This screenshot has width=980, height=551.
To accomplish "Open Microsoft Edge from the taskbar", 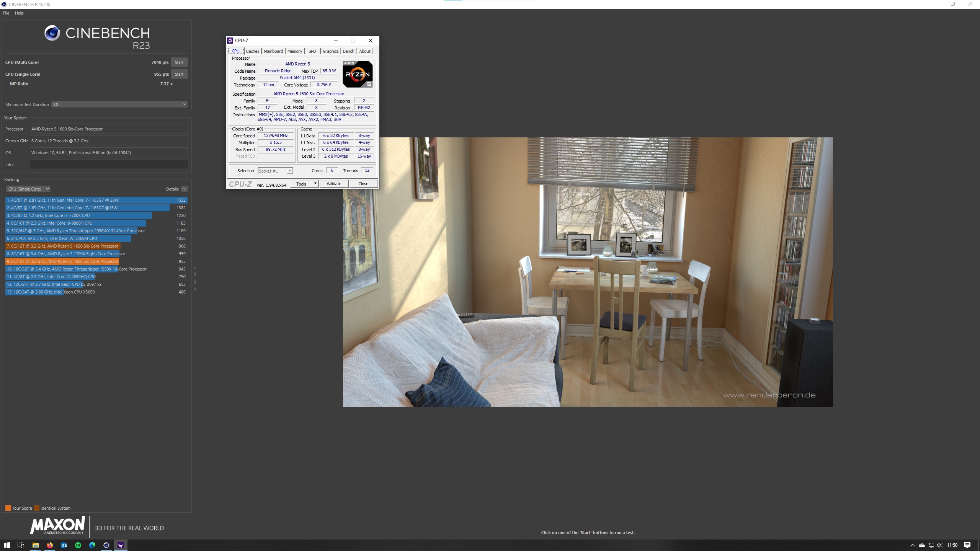I will coord(92,545).
